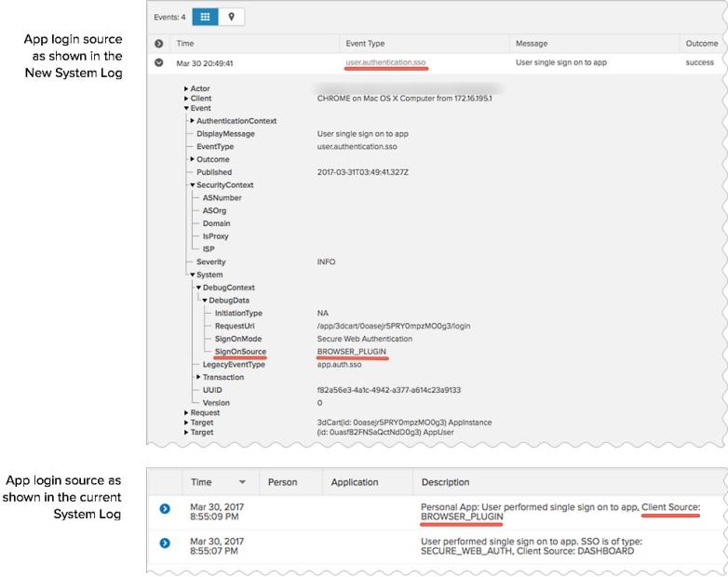Collapse the Event node

(x=186, y=108)
